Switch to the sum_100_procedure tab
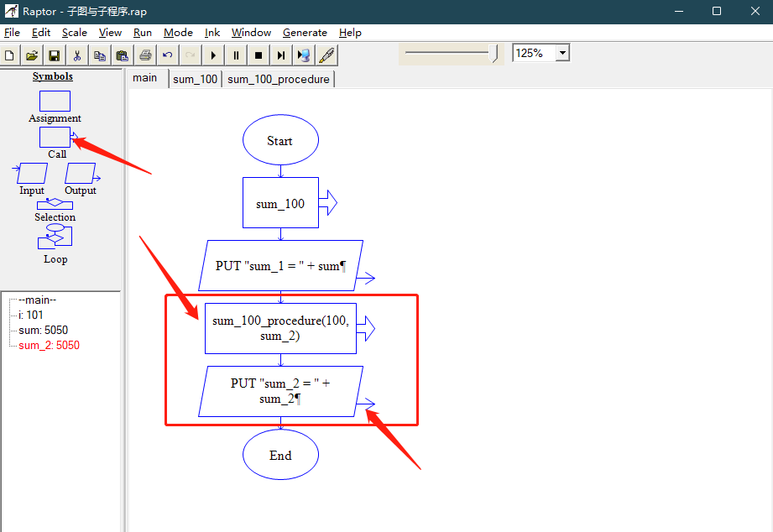Viewport: 773px width, 532px height. (x=278, y=79)
